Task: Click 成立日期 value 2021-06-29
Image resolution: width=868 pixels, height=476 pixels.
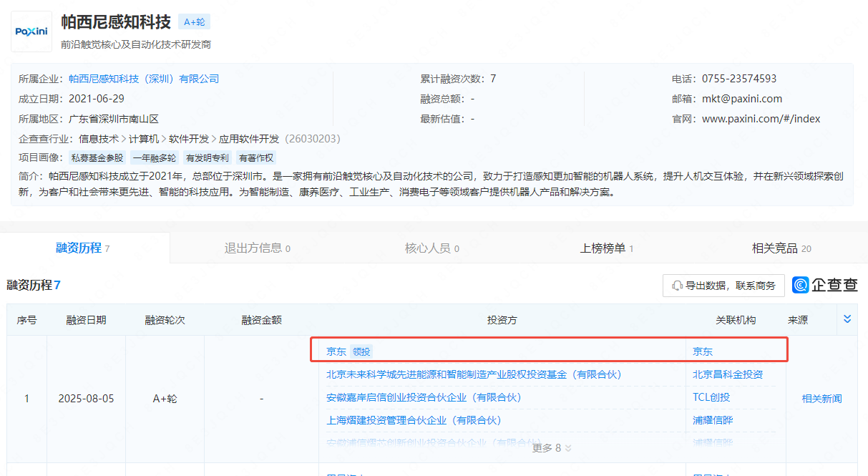Action: (97, 99)
